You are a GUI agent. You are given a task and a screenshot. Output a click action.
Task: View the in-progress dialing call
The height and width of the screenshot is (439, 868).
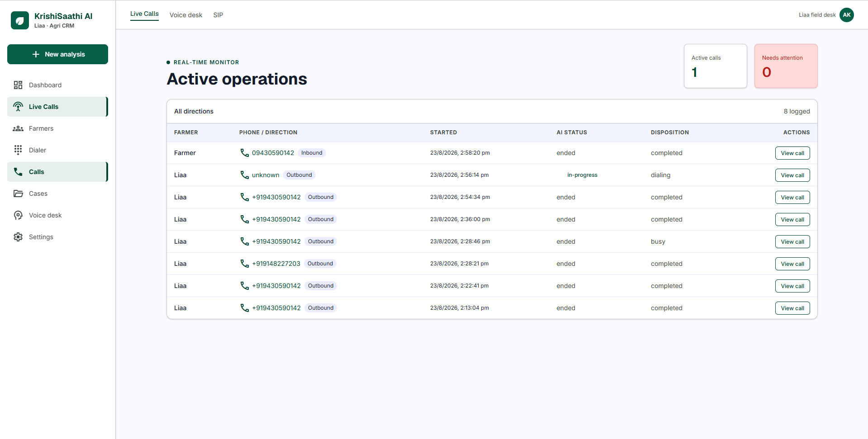tap(792, 175)
